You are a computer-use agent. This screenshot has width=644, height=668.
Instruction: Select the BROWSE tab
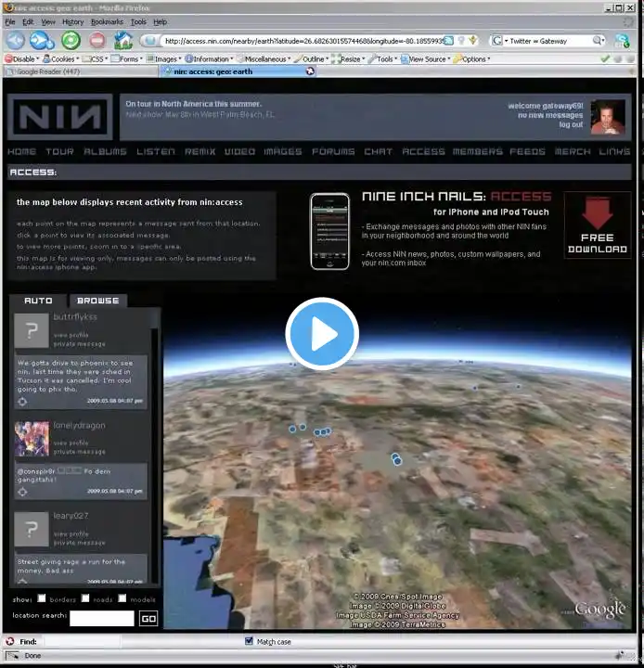(98, 301)
